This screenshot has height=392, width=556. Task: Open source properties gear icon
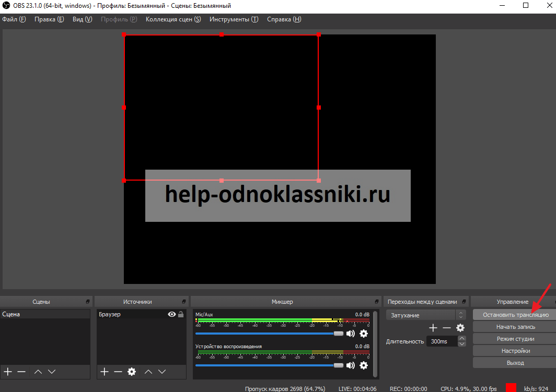tap(132, 372)
